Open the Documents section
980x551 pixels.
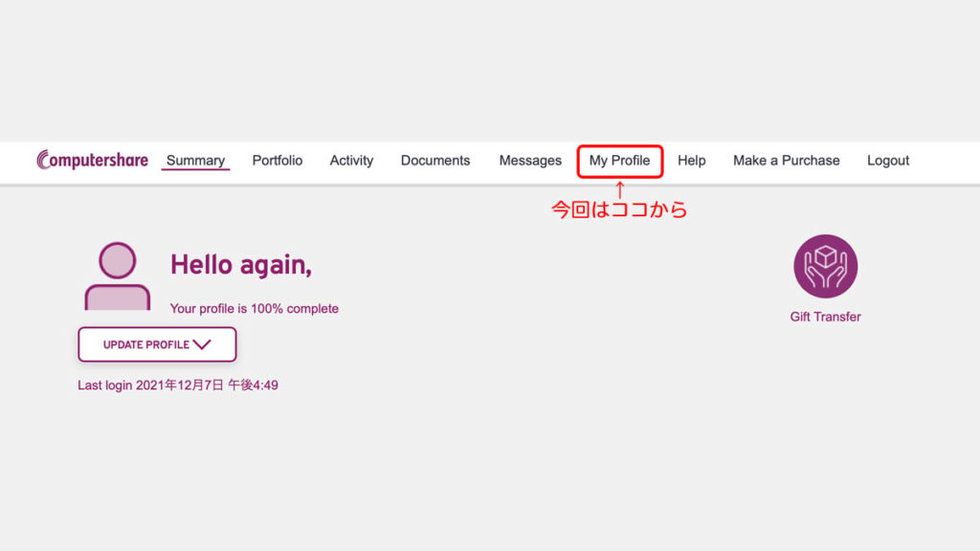pos(435,161)
